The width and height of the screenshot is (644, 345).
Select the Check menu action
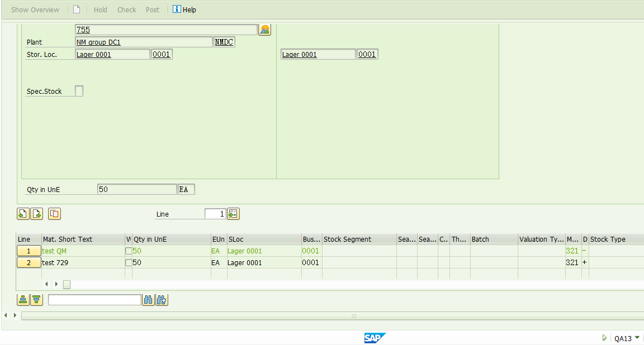[x=126, y=9]
